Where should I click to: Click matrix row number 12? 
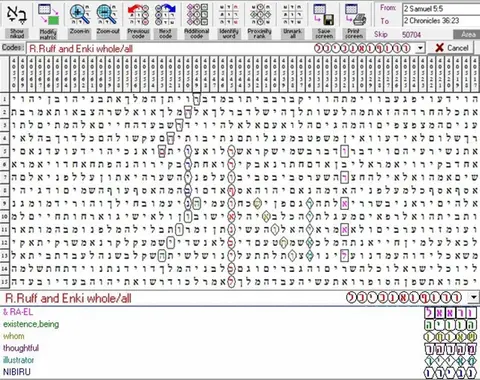tap(4, 242)
